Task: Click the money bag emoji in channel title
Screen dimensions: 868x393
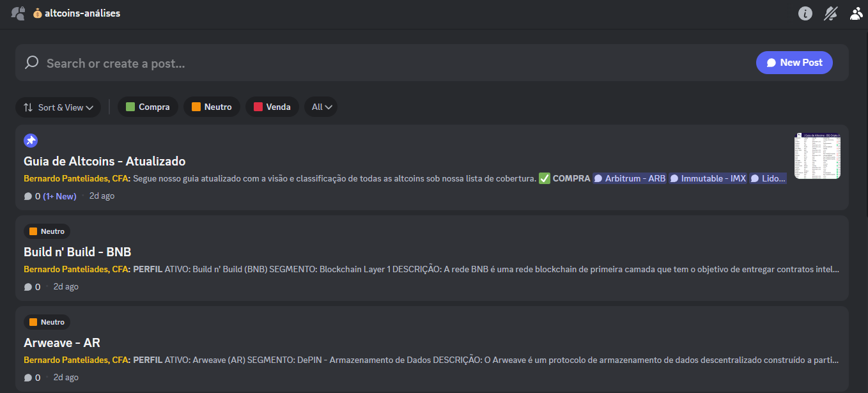Action: [37, 13]
